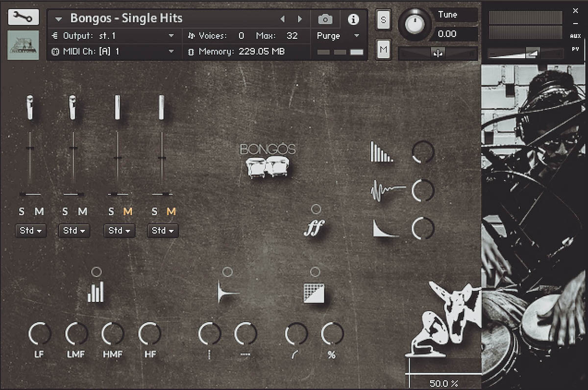588x390 pixels.
Task: Click the LF EQ knob
Action: click(40, 334)
